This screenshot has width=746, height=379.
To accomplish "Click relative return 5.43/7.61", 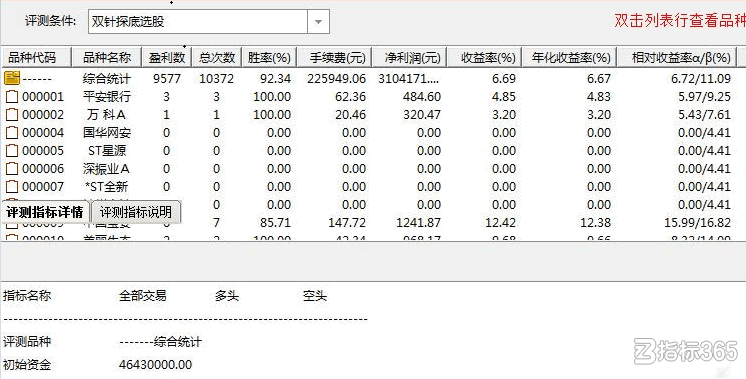I will click(x=705, y=115).
